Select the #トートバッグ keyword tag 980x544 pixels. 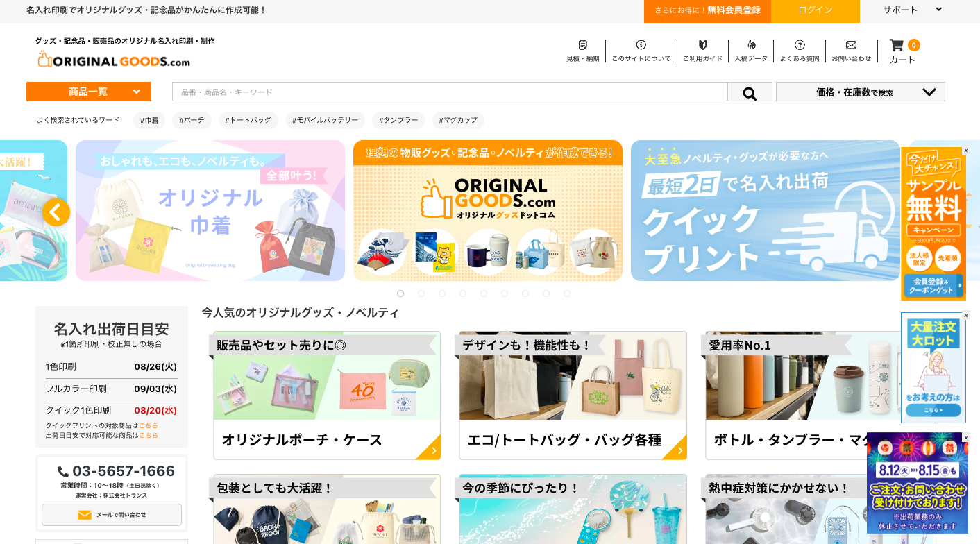[248, 120]
